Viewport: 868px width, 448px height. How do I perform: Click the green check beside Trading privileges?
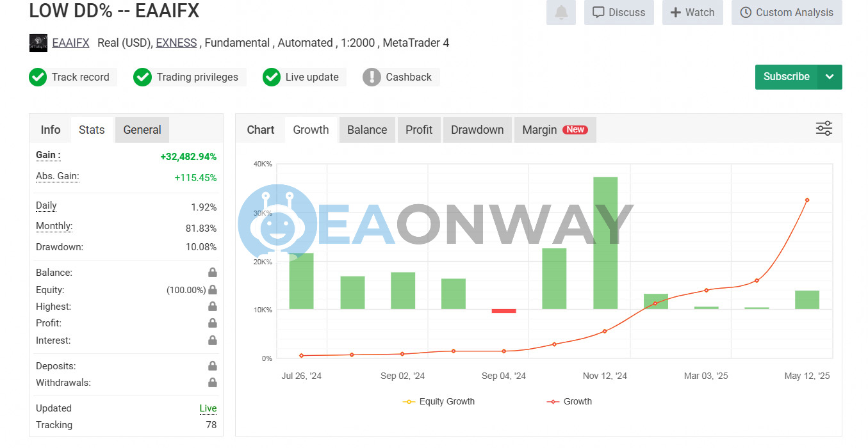[142, 77]
